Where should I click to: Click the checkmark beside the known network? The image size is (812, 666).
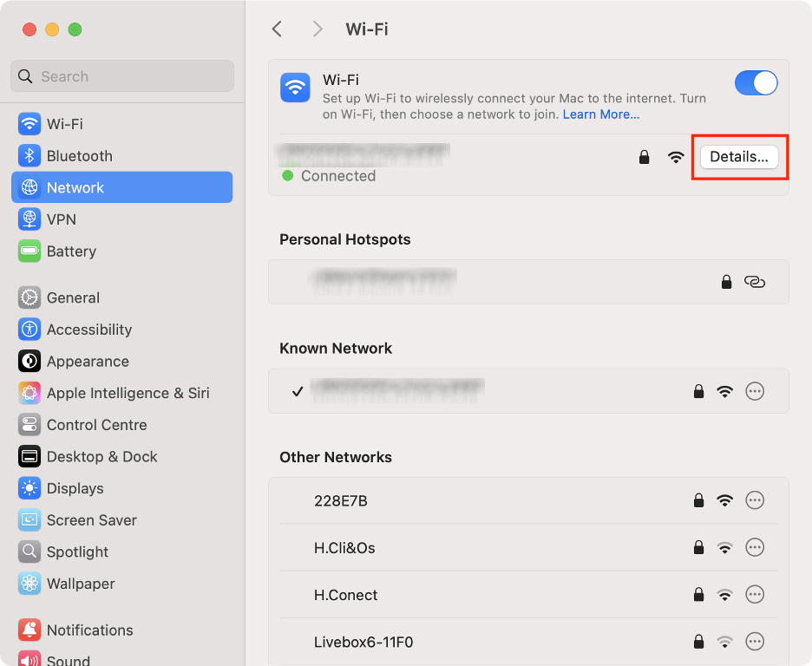pos(297,391)
